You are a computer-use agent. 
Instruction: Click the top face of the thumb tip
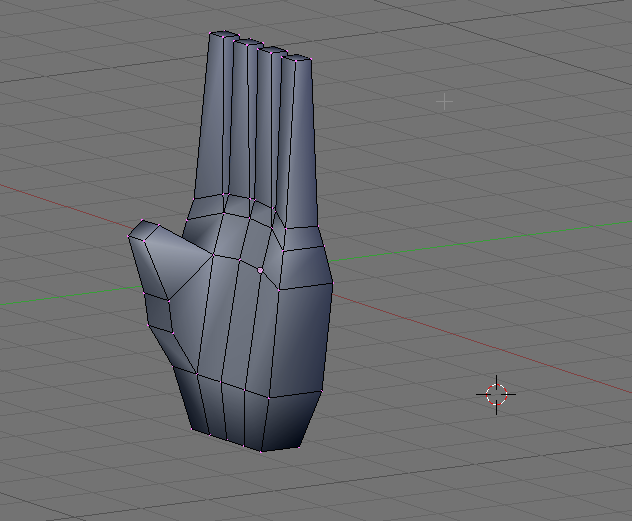coord(144,230)
